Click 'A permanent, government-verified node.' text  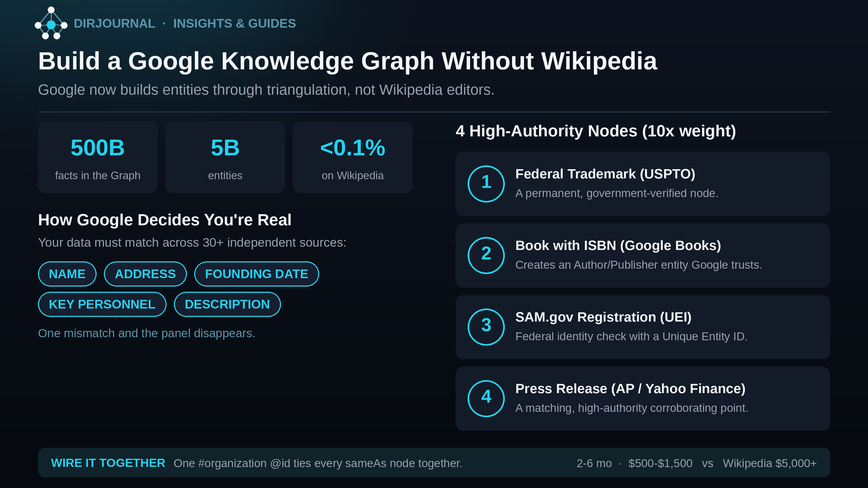point(617,193)
